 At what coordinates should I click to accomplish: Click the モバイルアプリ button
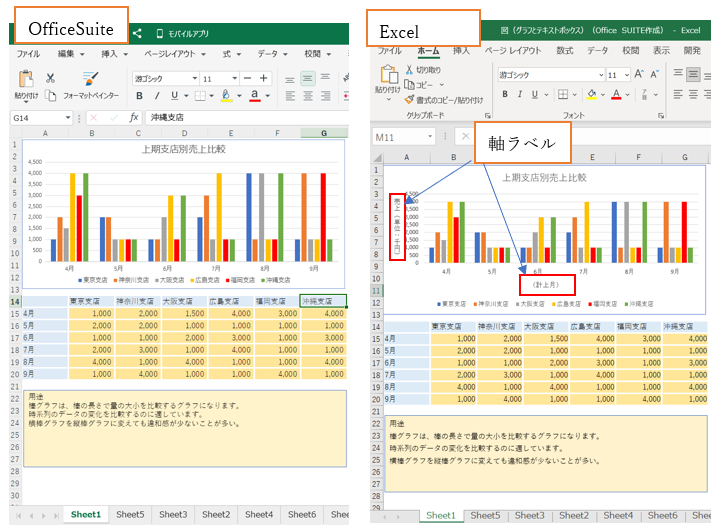(181, 33)
